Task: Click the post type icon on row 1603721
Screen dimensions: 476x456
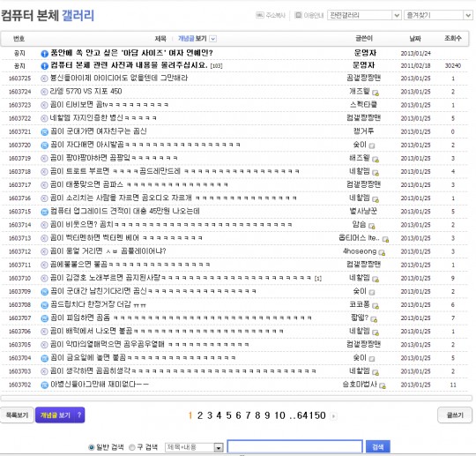Action: 44,131
